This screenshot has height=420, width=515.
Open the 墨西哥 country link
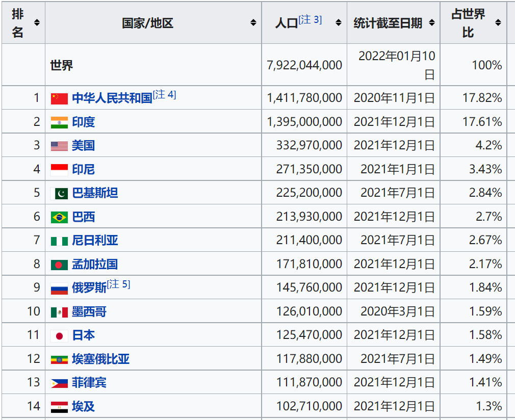coord(89,312)
